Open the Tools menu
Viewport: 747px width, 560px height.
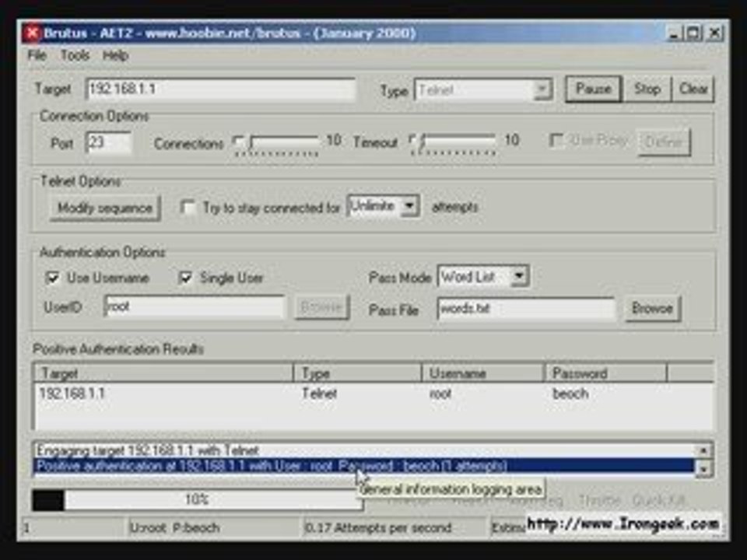coord(75,55)
